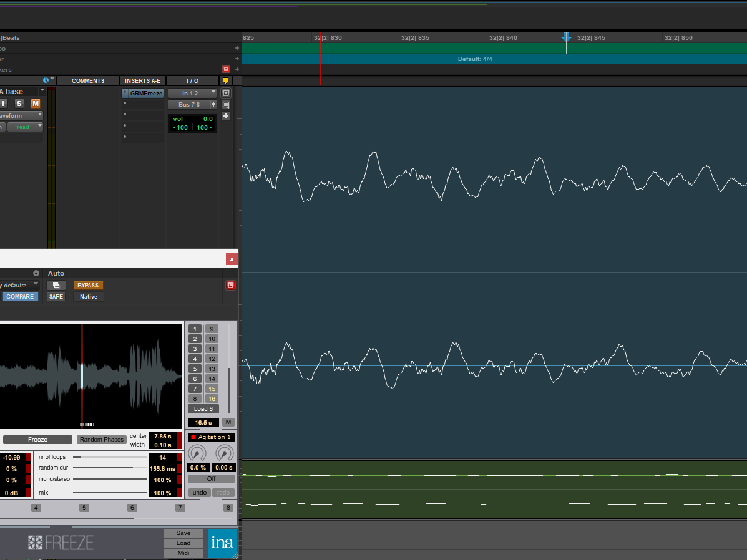Open output window fader icon beside Bus 7-8
The width and height of the screenshot is (747, 560).
213,104
